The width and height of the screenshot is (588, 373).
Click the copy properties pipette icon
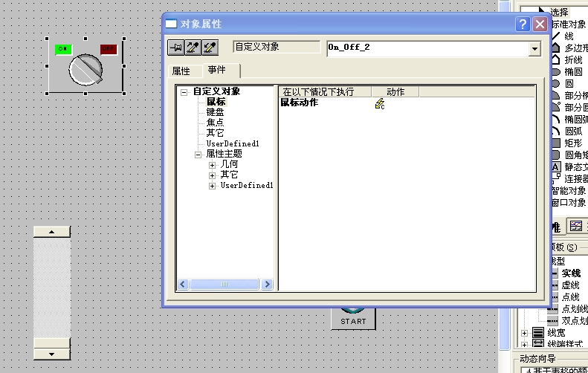[x=193, y=48]
